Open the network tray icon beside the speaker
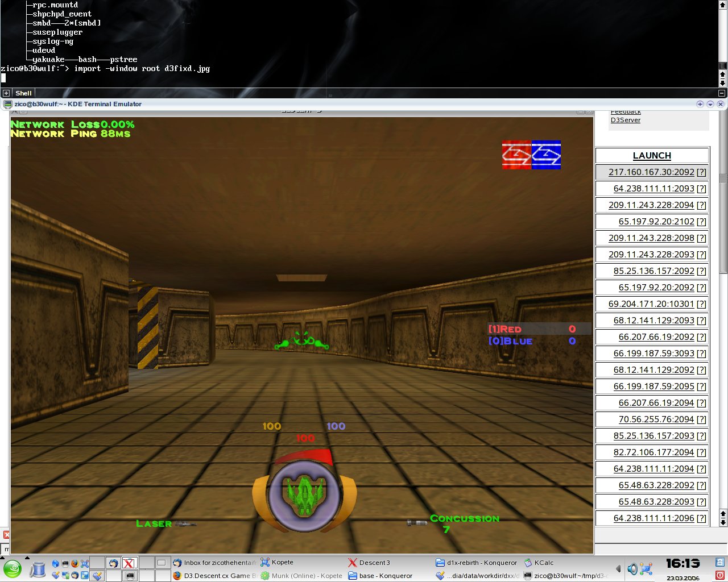This screenshot has width=728, height=582. point(646,569)
